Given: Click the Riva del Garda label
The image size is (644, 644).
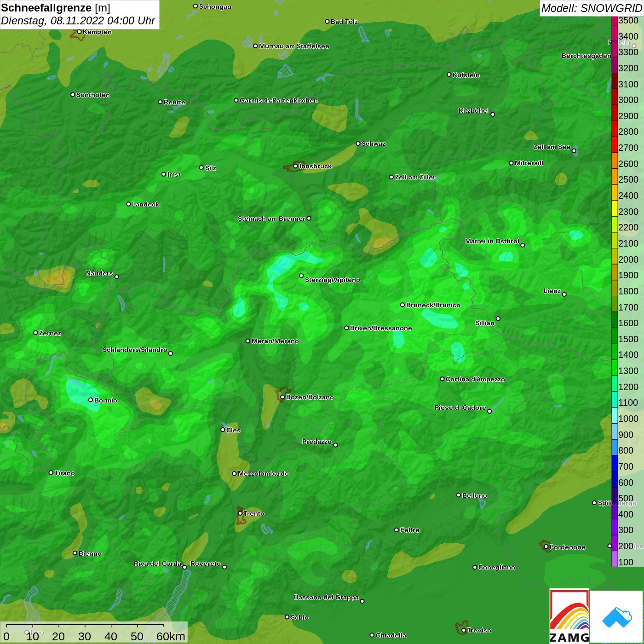Looking at the screenshot, I should pos(157,563).
